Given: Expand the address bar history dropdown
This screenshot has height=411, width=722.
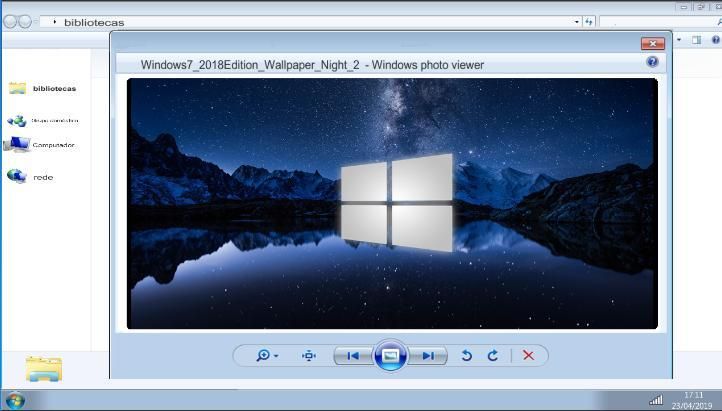Looking at the screenshot, I should (x=576, y=21).
